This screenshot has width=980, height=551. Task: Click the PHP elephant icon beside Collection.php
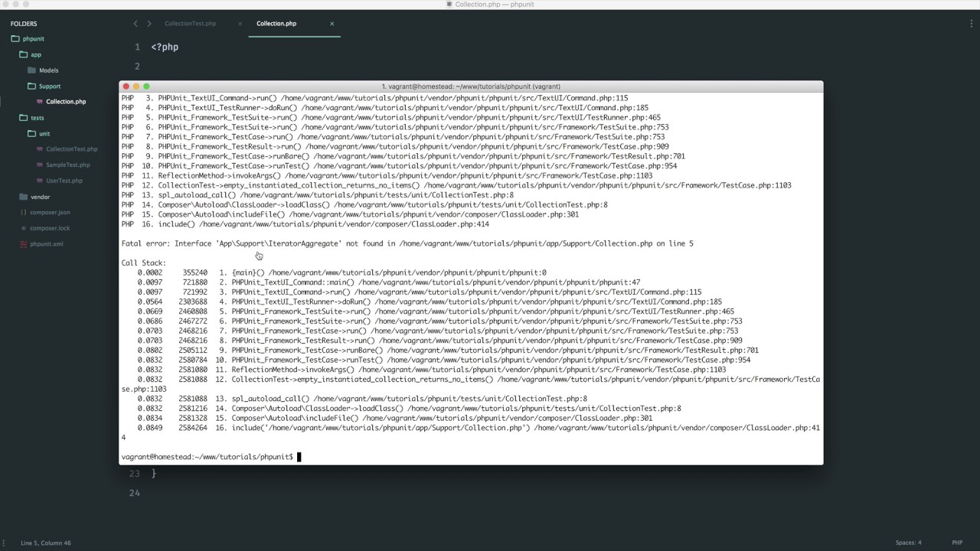pyautogui.click(x=39, y=102)
